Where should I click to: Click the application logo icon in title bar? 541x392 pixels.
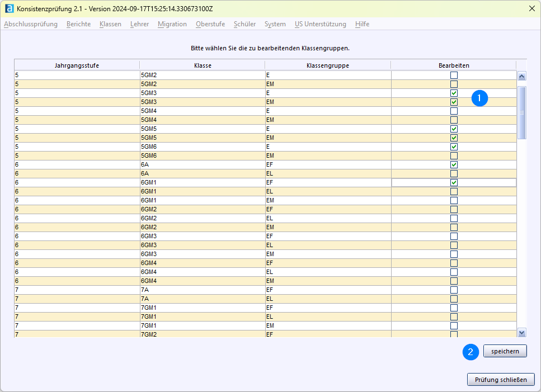(10, 8)
